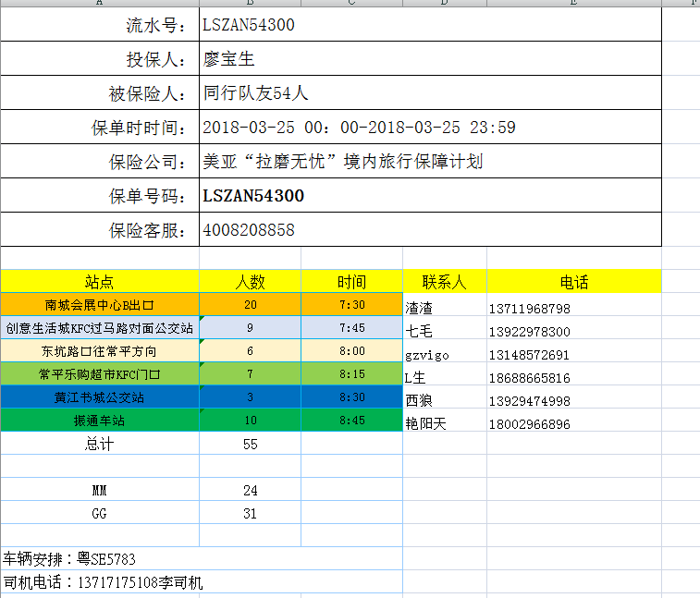The width and height of the screenshot is (700, 598).
Task: Click the 振通车站 station cell
Action: pyautogui.click(x=100, y=421)
